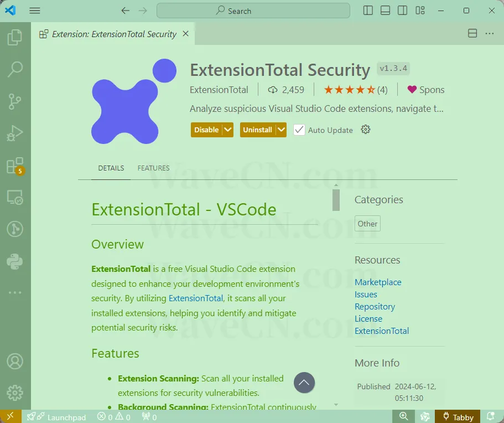Open the ExtensionTotal link under Resources
The height and width of the screenshot is (423, 504).
pyautogui.click(x=382, y=331)
